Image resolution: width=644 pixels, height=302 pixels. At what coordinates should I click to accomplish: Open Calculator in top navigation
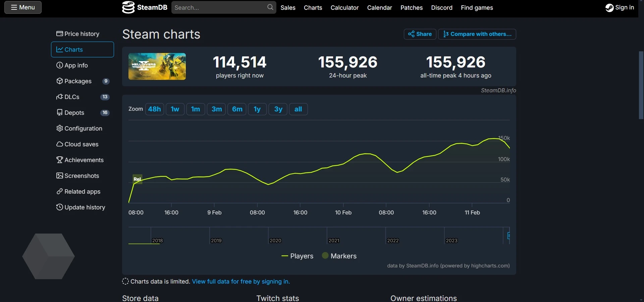pyautogui.click(x=344, y=7)
